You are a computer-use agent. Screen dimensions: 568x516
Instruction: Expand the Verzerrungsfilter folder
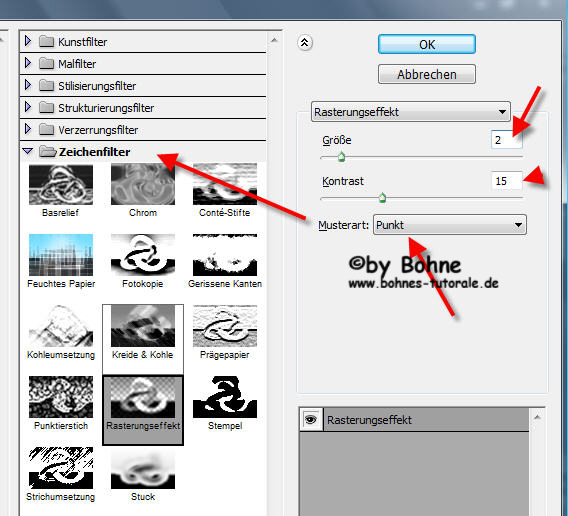28,129
